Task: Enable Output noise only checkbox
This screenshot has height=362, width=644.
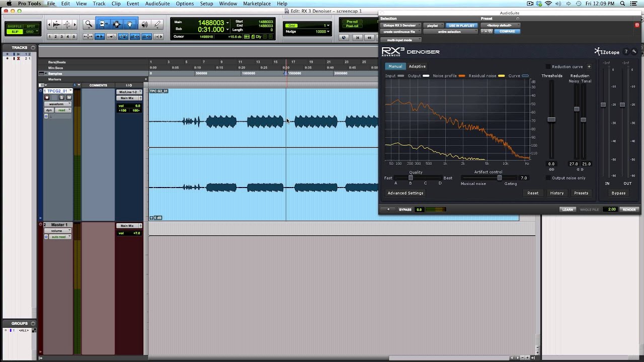Action: pyautogui.click(x=548, y=177)
